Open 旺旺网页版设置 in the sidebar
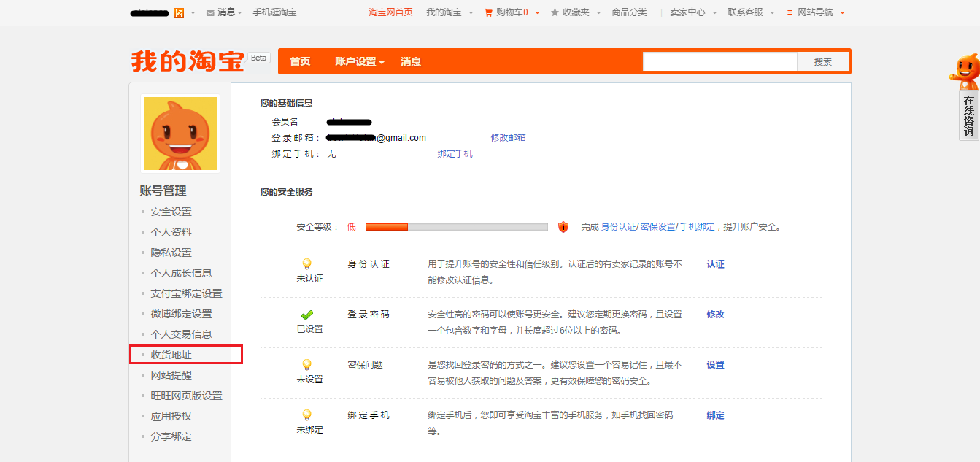Screen dimensions: 980x462 (187, 396)
